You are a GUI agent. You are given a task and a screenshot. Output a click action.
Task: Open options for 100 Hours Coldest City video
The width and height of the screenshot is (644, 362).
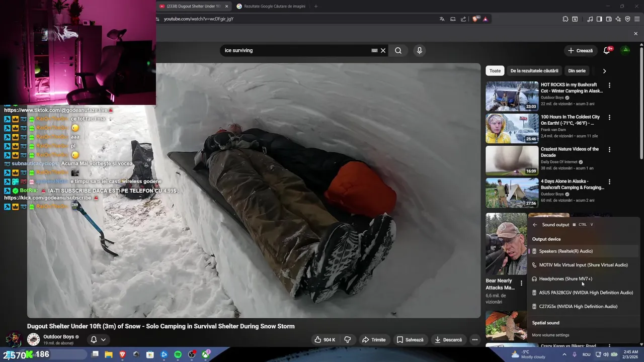tap(609, 118)
